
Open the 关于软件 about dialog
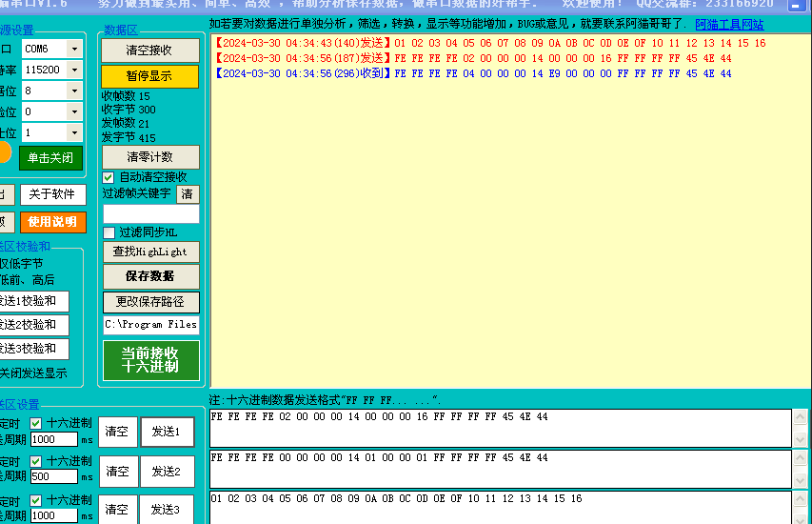[x=52, y=194]
